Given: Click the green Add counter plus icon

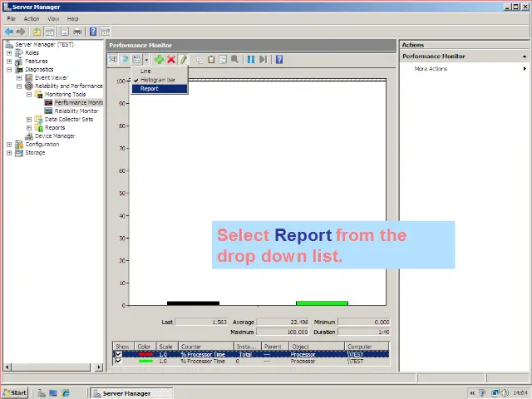Looking at the screenshot, I should pos(159,60).
